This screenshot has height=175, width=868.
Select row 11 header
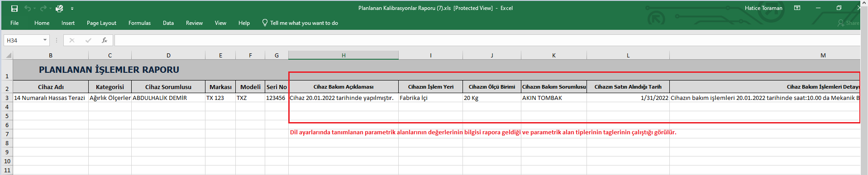click(7, 170)
